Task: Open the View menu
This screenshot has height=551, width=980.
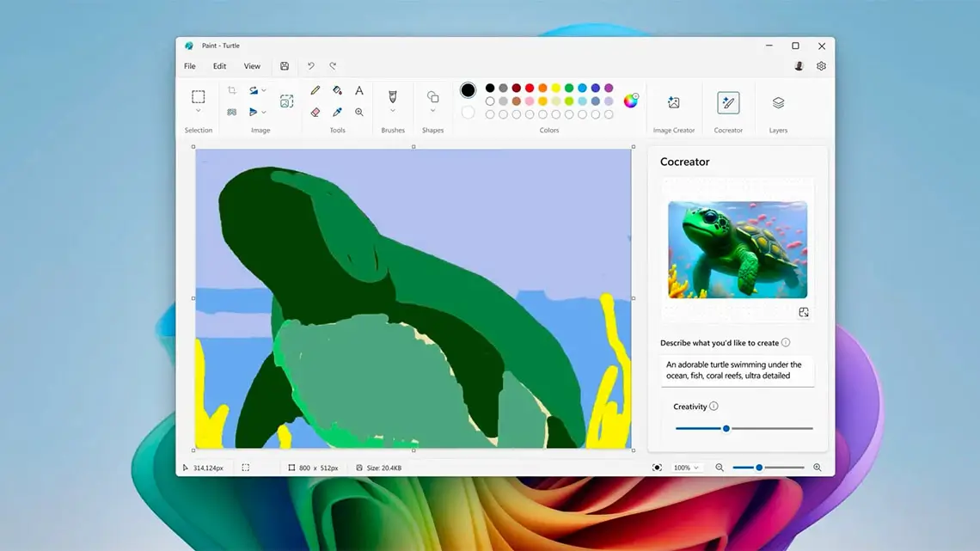Action: [252, 66]
